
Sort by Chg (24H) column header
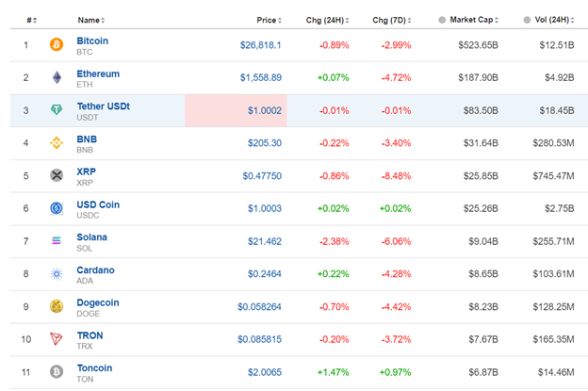pyautogui.click(x=326, y=19)
